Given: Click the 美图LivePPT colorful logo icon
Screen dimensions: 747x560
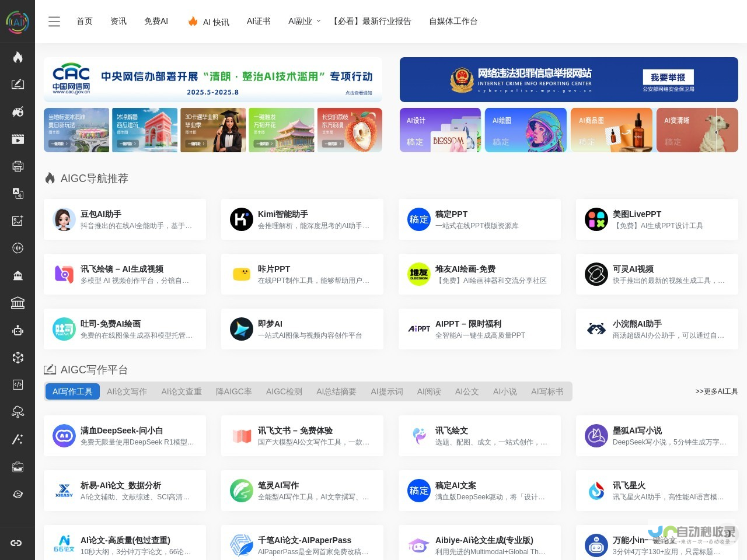Looking at the screenshot, I should pos(596,219).
